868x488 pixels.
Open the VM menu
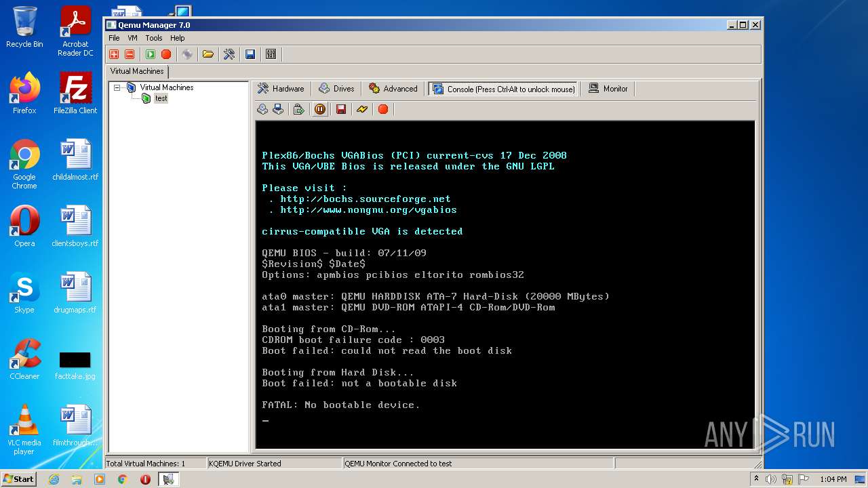tap(132, 38)
